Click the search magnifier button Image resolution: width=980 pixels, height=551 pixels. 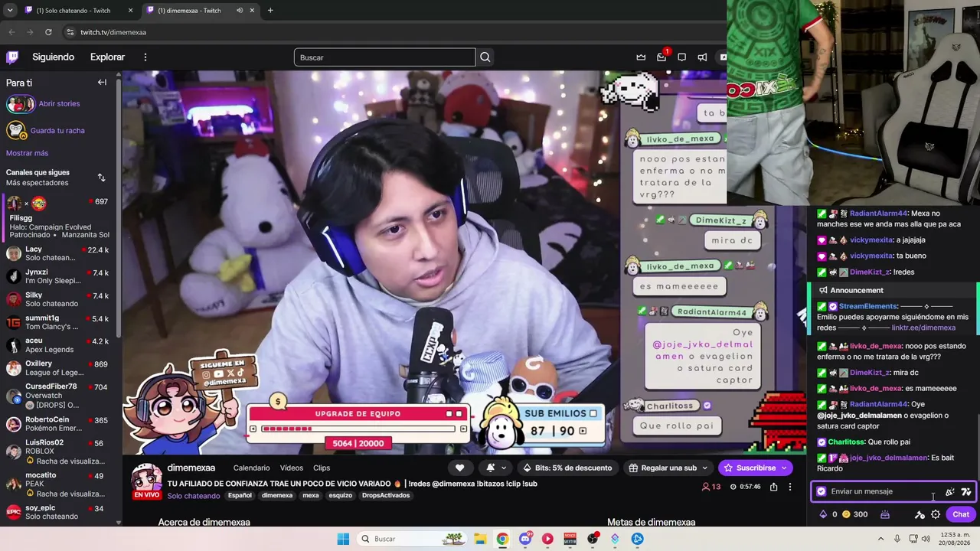pyautogui.click(x=485, y=57)
